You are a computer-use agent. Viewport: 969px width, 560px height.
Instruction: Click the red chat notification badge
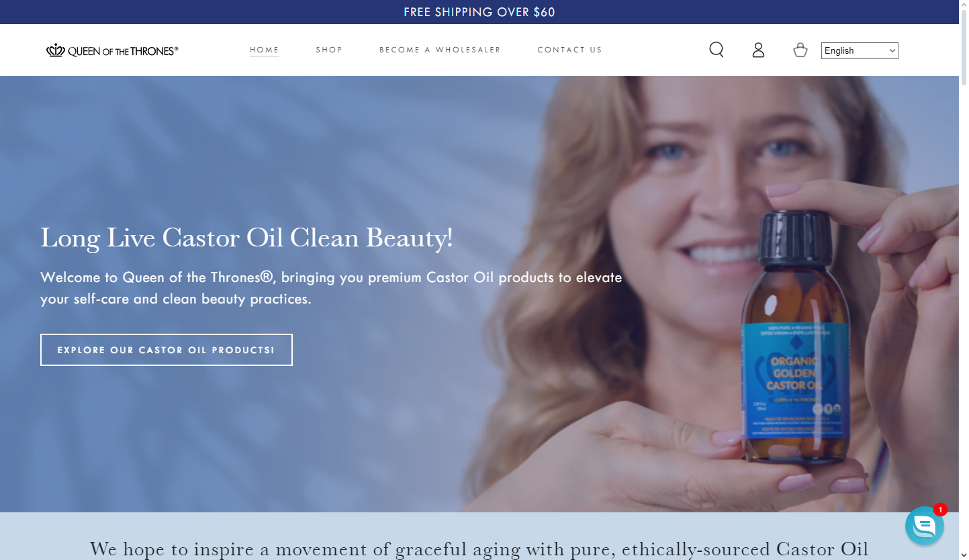(940, 510)
